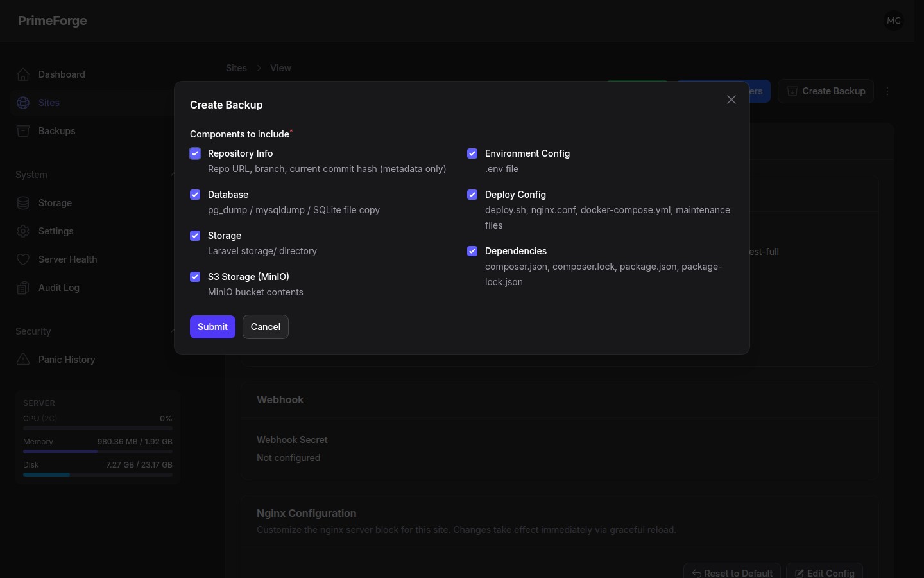Click the Settings gear icon

pos(23,231)
